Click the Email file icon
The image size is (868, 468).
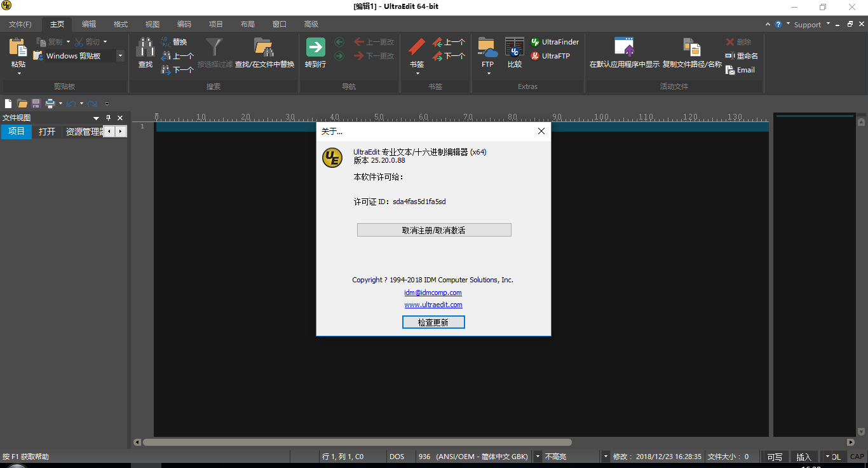730,70
